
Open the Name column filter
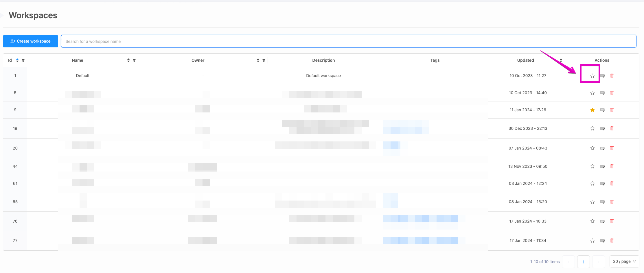(134, 60)
